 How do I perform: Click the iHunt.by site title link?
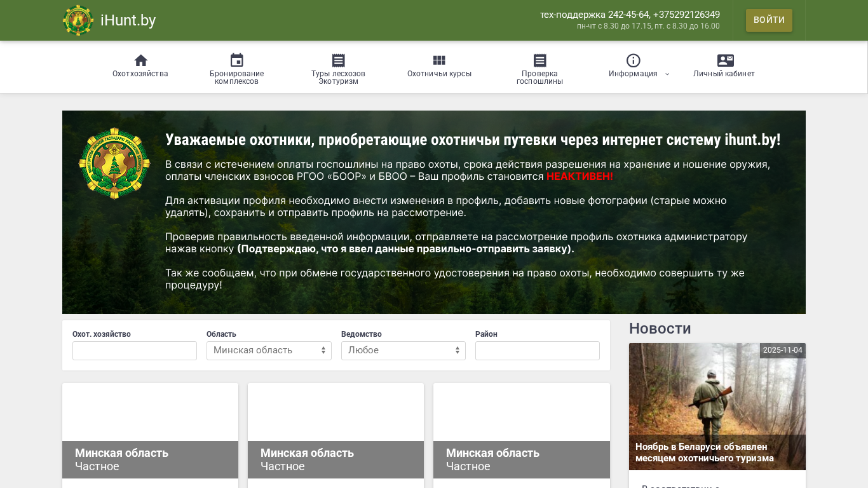[x=128, y=20]
